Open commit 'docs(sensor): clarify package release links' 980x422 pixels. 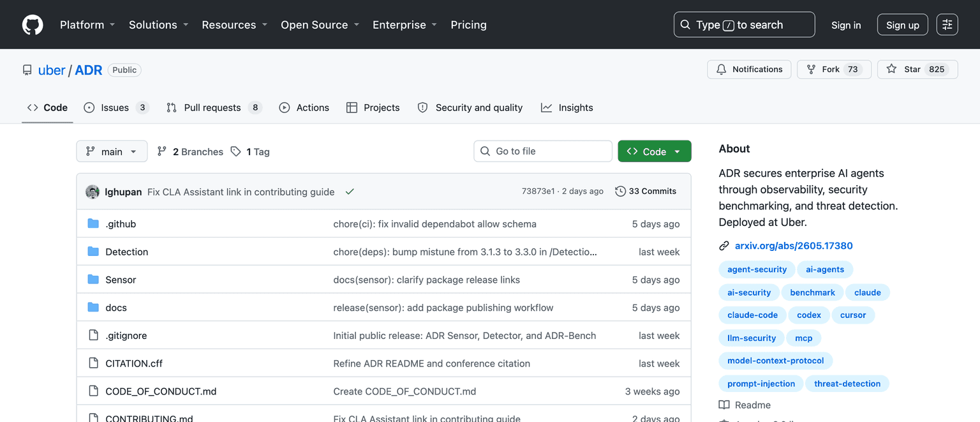coord(426,280)
